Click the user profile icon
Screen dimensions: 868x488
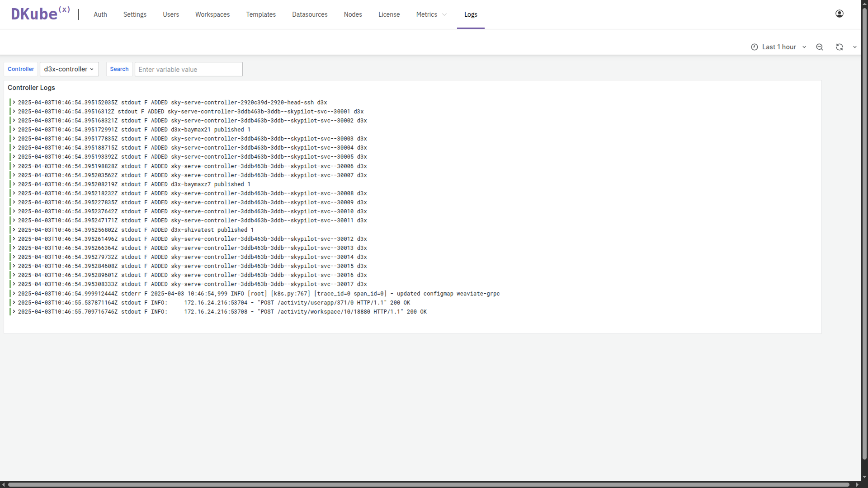point(839,14)
